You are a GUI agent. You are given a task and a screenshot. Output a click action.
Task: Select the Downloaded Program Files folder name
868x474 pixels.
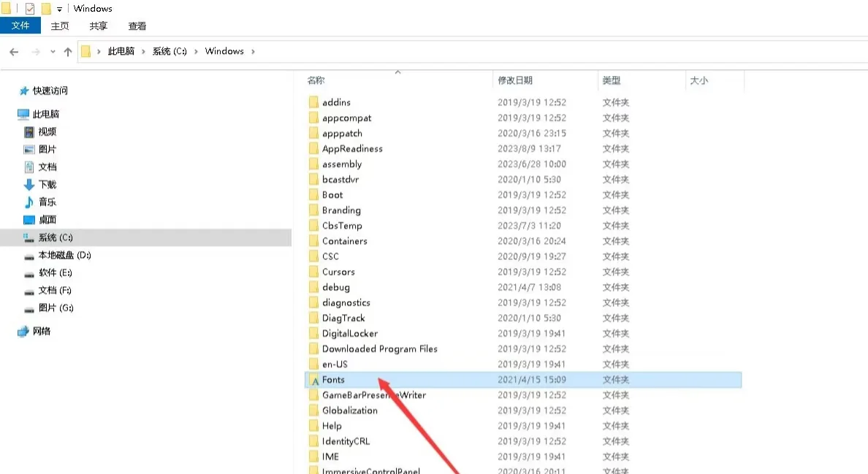tap(380, 349)
